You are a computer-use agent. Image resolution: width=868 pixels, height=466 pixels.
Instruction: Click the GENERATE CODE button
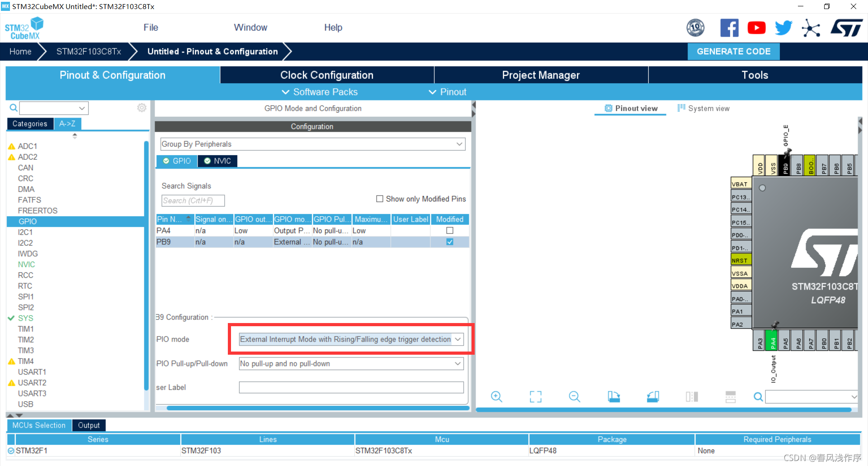point(733,52)
